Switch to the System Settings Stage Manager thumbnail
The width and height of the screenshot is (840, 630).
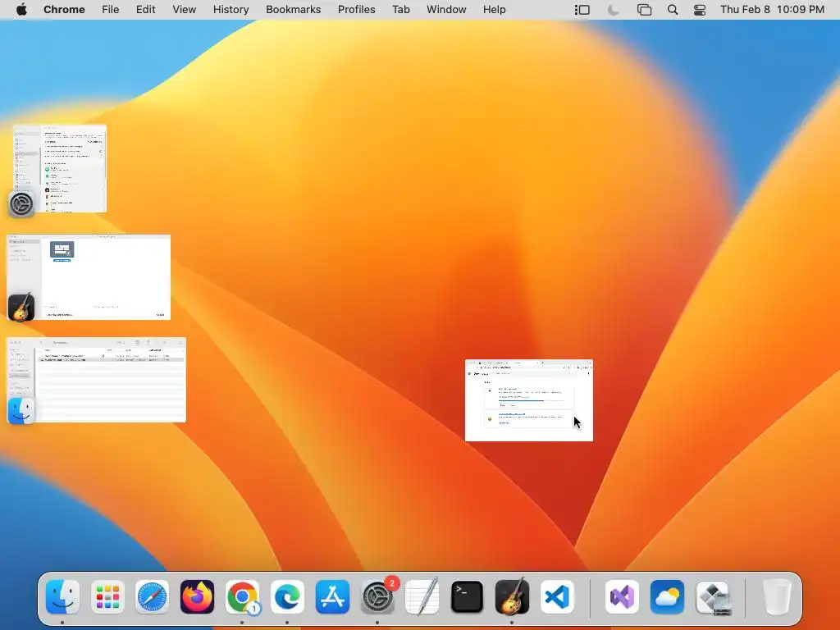click(59, 169)
